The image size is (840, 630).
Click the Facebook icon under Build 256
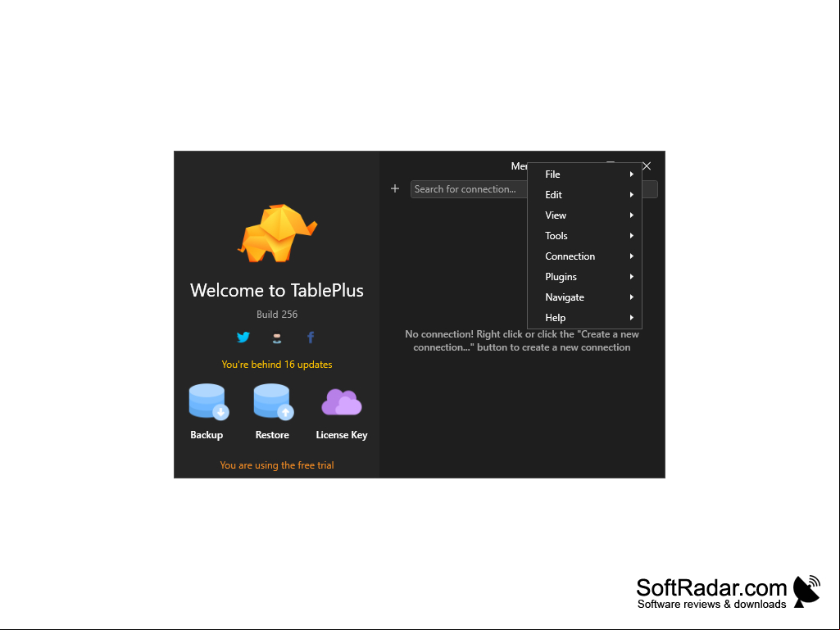310,337
